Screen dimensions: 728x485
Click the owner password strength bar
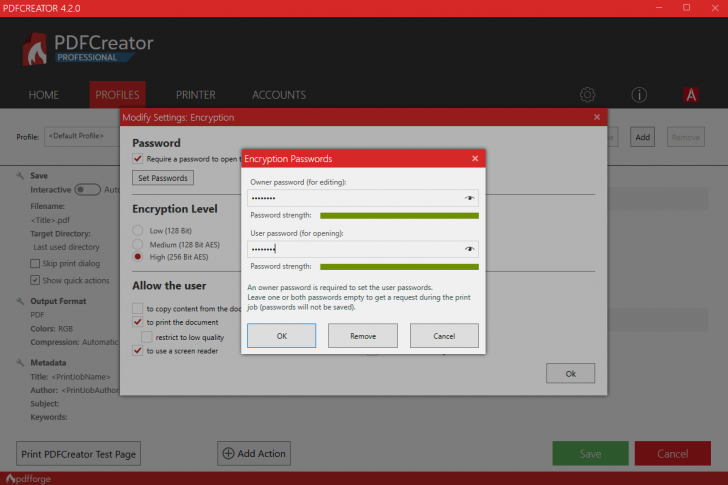tap(399, 215)
